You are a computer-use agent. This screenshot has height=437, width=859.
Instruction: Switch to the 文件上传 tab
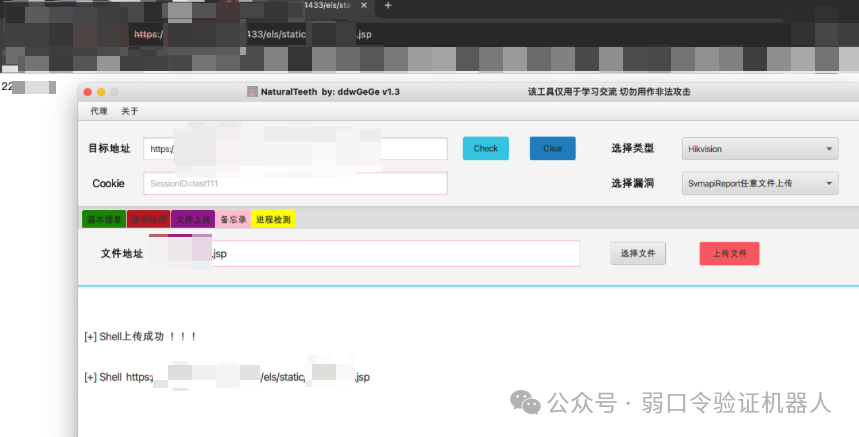(193, 219)
